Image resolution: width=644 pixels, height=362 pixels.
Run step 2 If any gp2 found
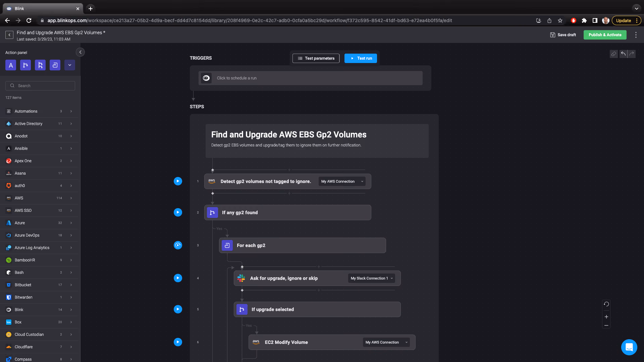(x=178, y=213)
